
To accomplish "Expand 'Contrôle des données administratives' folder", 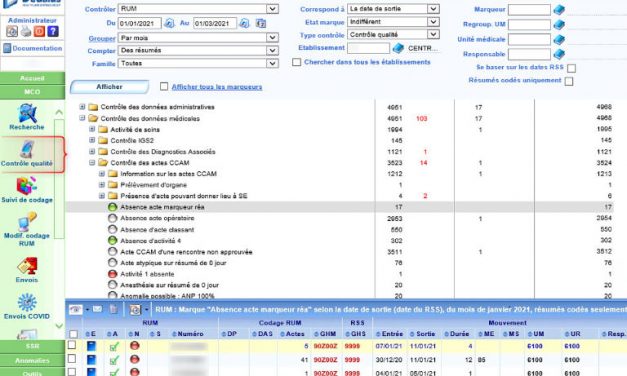I will [82, 107].
